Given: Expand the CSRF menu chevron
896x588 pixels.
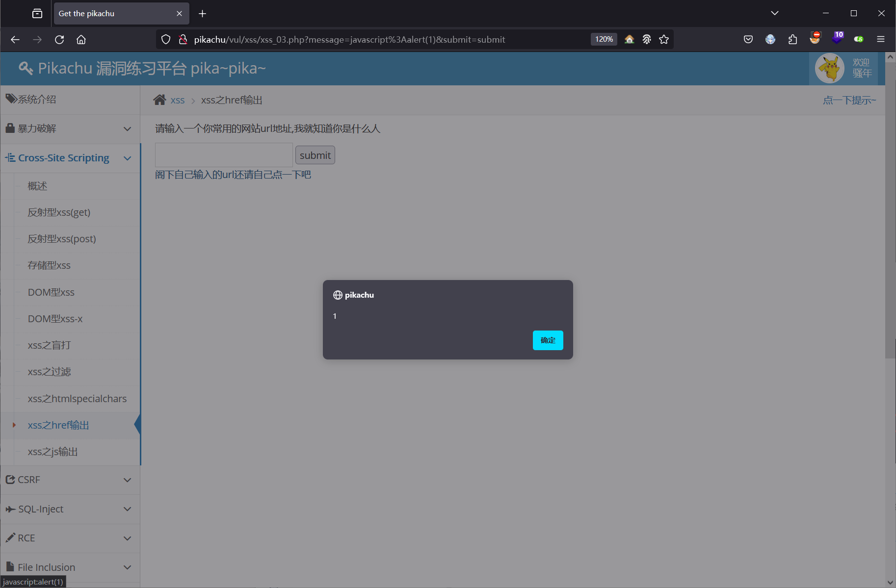Looking at the screenshot, I should click(128, 480).
